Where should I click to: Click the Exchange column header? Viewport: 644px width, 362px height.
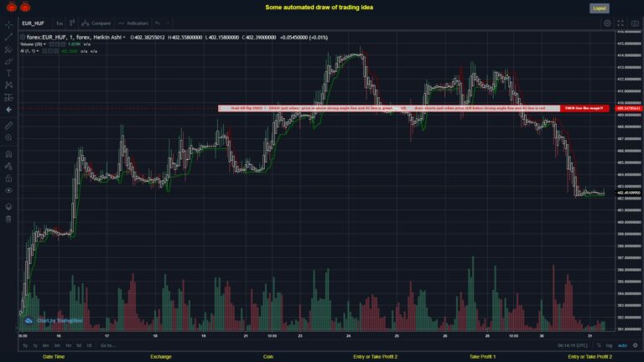(161, 357)
